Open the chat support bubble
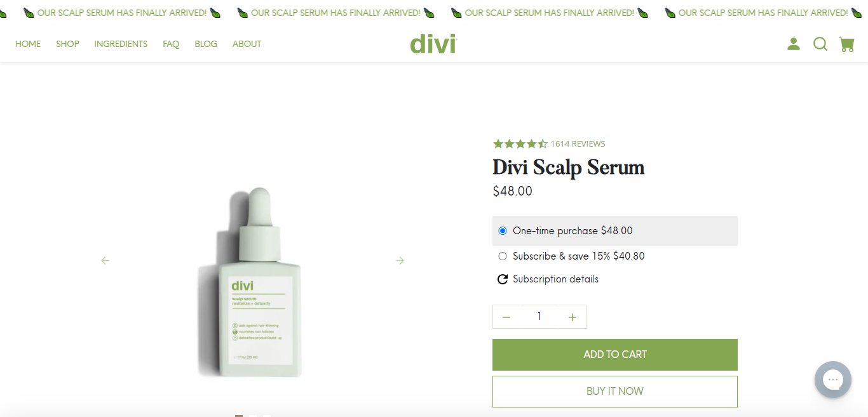 pyautogui.click(x=833, y=380)
